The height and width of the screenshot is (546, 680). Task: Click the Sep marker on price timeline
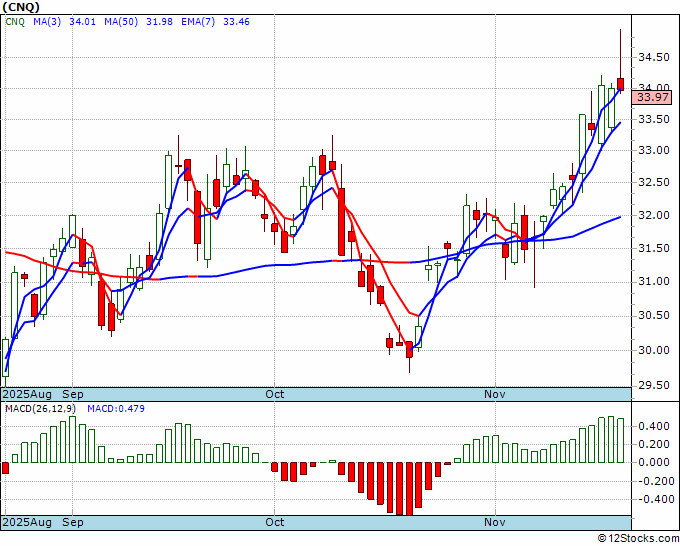72,394
